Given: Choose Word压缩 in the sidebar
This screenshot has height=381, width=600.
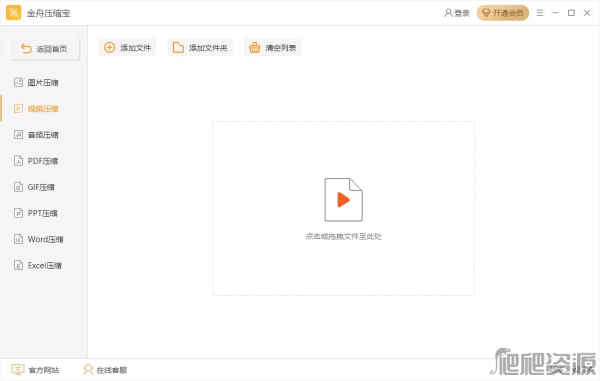Looking at the screenshot, I should click(44, 239).
